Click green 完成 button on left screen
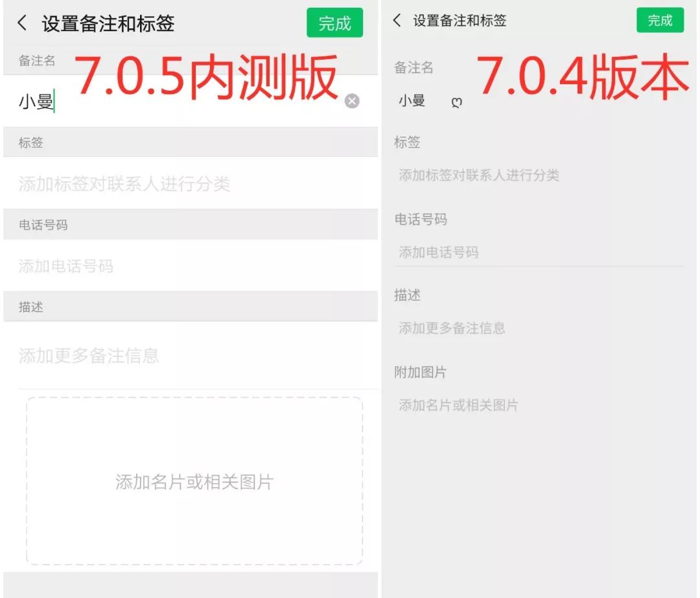The image size is (700, 598). click(x=334, y=23)
